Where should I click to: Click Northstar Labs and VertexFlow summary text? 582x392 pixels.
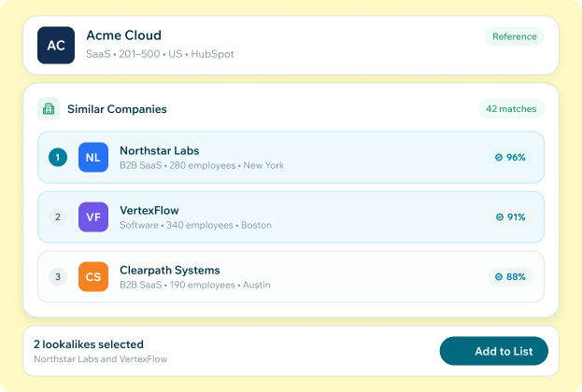pyautogui.click(x=101, y=359)
